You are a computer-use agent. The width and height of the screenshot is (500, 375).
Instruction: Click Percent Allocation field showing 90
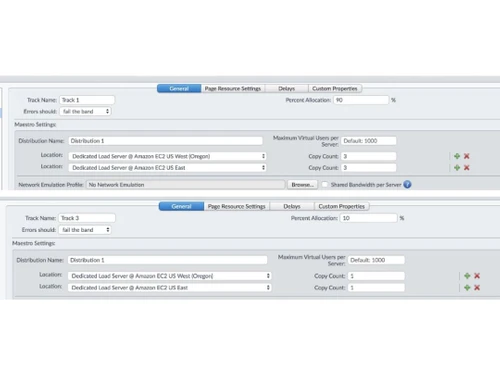click(x=361, y=100)
